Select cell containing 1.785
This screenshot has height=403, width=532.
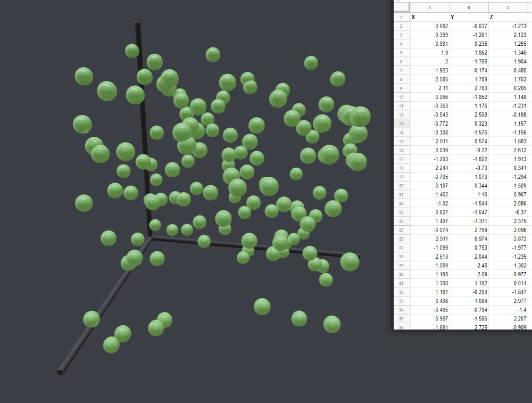click(x=469, y=61)
